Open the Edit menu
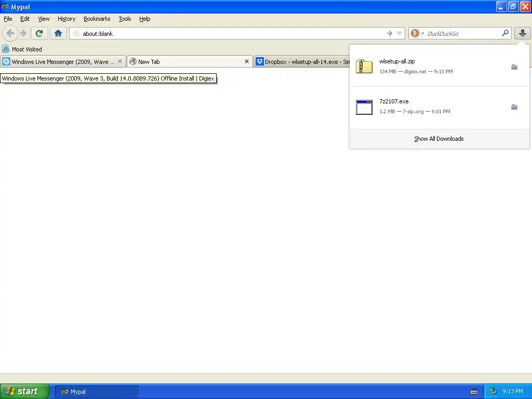 tap(25, 19)
